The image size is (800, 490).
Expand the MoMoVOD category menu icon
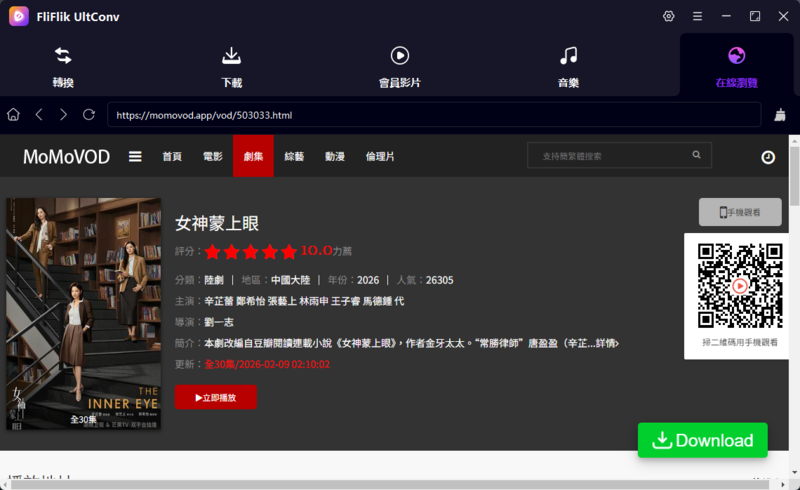click(135, 156)
